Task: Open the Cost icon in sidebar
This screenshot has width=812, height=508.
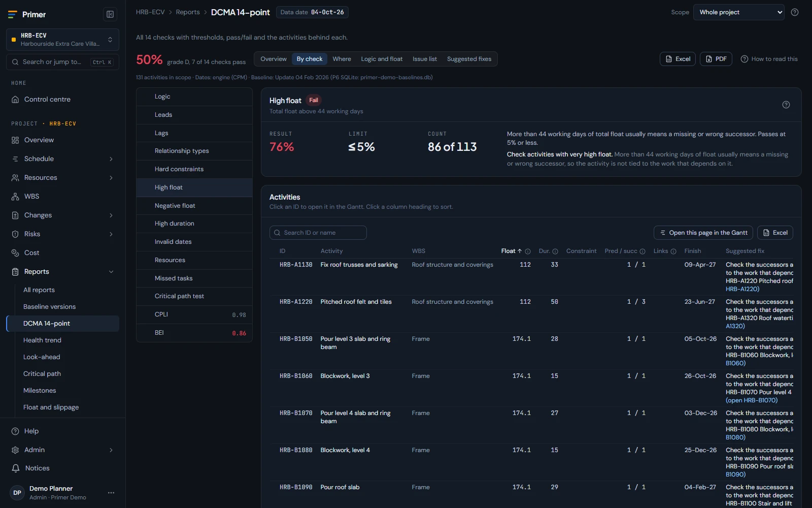Action: coord(15,253)
